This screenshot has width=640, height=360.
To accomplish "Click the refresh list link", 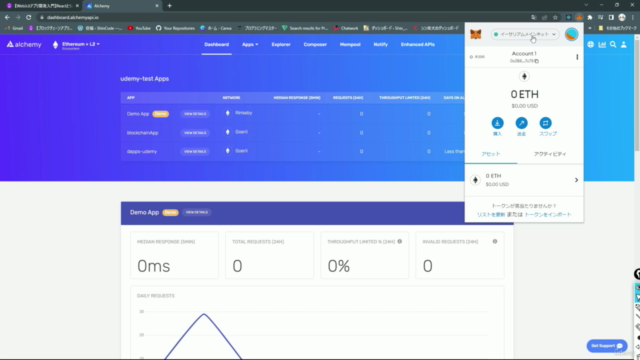I will point(491,215).
